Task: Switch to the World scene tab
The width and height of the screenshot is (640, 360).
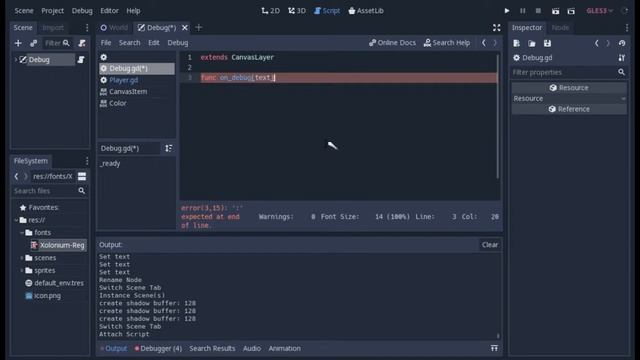Action: (114, 27)
